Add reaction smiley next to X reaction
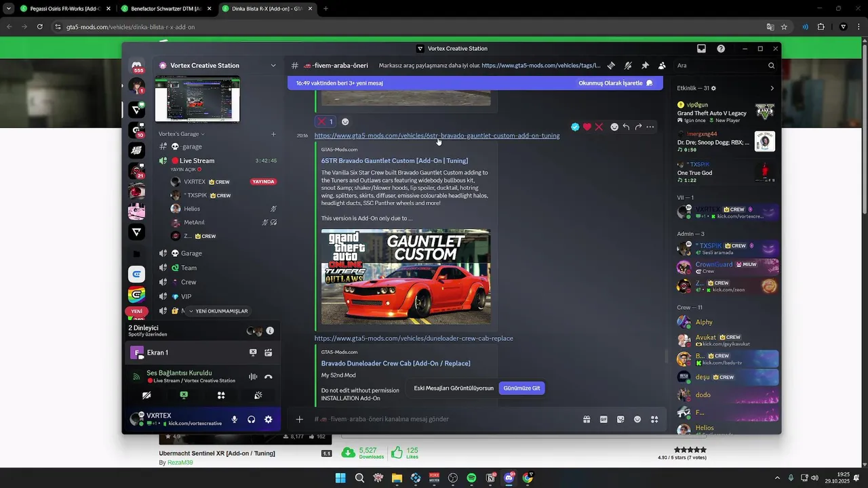 click(x=345, y=122)
